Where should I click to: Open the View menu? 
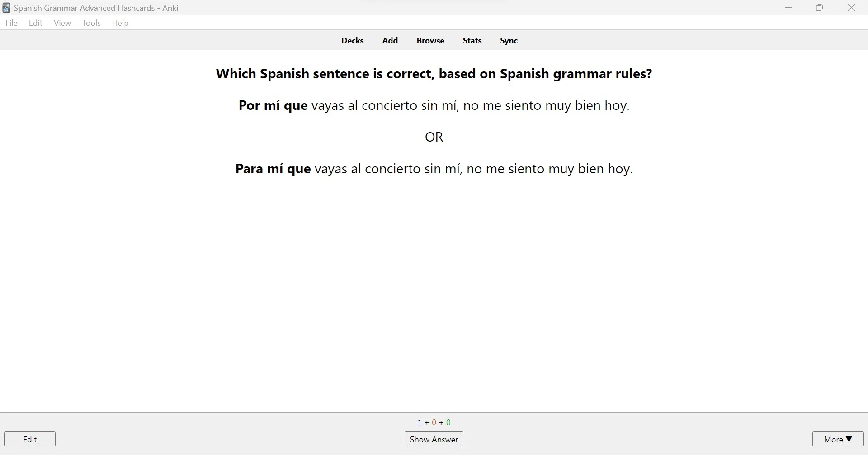62,23
